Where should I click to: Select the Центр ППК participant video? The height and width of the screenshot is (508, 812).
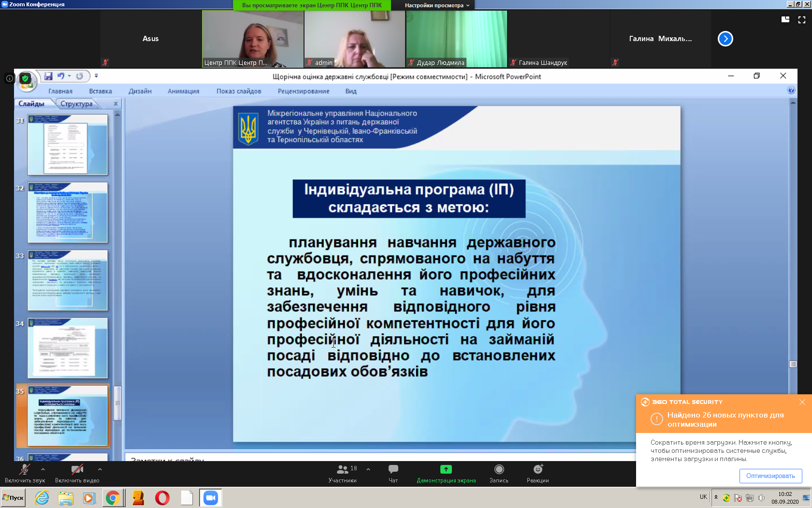253,39
